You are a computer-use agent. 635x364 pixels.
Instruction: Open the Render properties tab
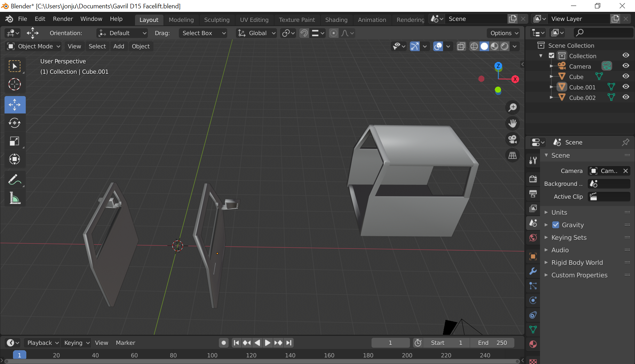pyautogui.click(x=533, y=179)
